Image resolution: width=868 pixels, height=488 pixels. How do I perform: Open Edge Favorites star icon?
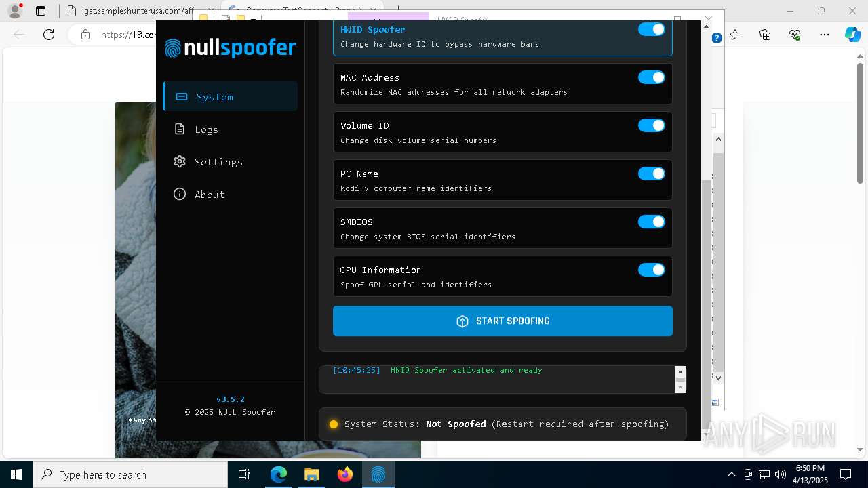click(x=736, y=35)
